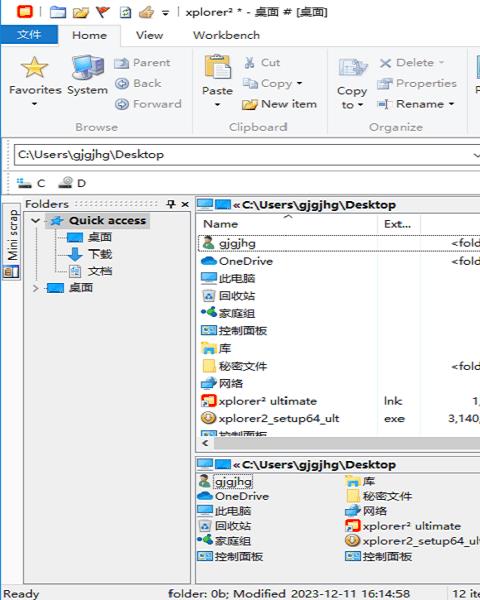Delete the selected item

coord(407,63)
